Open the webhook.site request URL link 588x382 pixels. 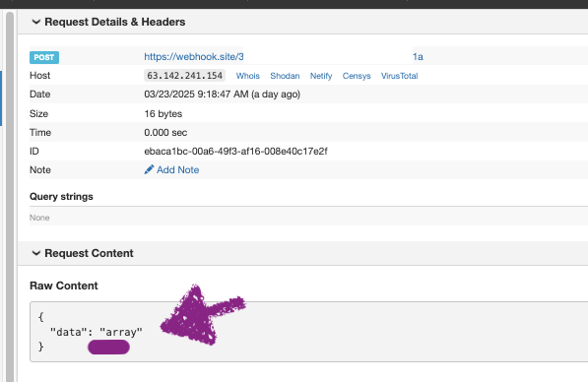click(284, 56)
